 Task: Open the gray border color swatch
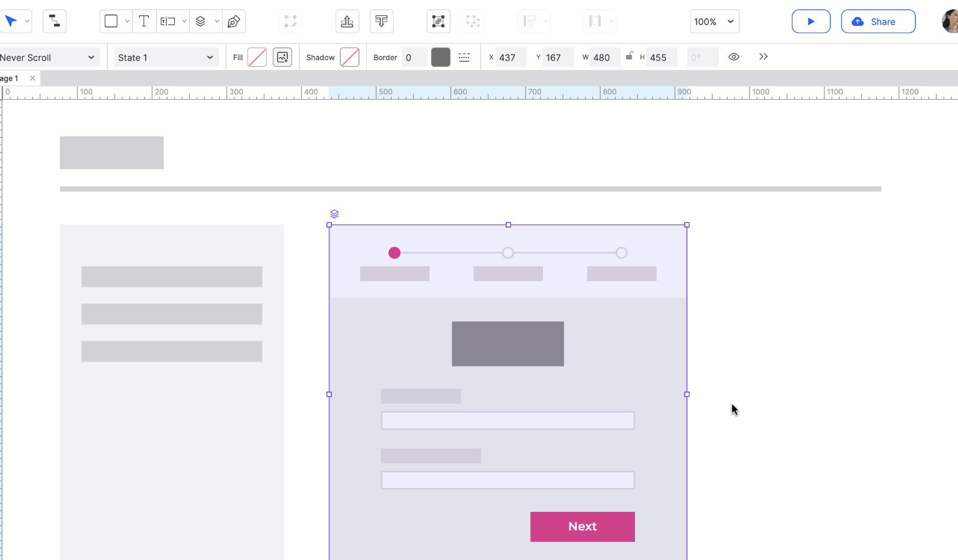440,57
